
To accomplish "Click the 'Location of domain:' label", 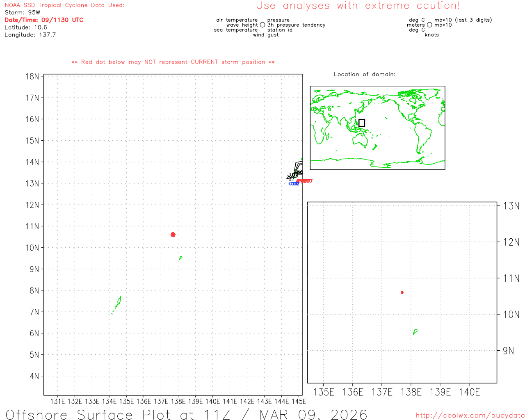I will pyautogui.click(x=365, y=75).
